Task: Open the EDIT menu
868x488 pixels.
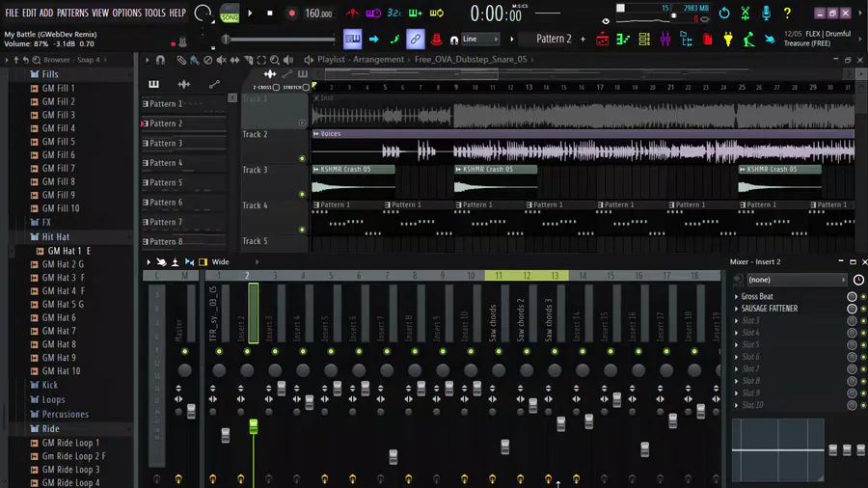Action: [x=29, y=13]
